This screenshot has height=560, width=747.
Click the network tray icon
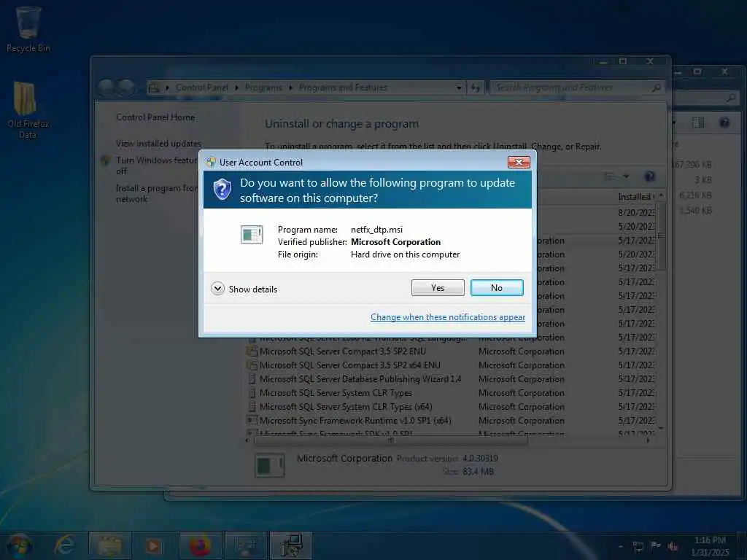(x=638, y=546)
